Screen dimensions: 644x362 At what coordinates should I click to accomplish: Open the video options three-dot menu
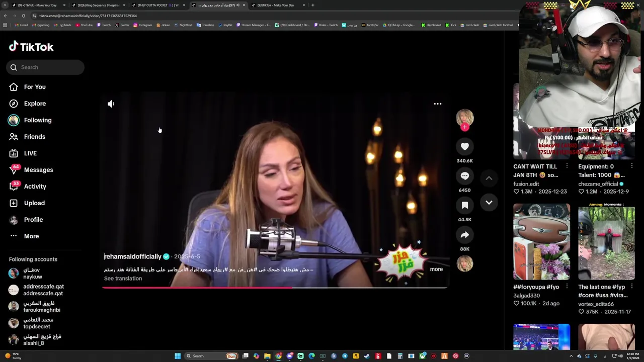(x=438, y=104)
